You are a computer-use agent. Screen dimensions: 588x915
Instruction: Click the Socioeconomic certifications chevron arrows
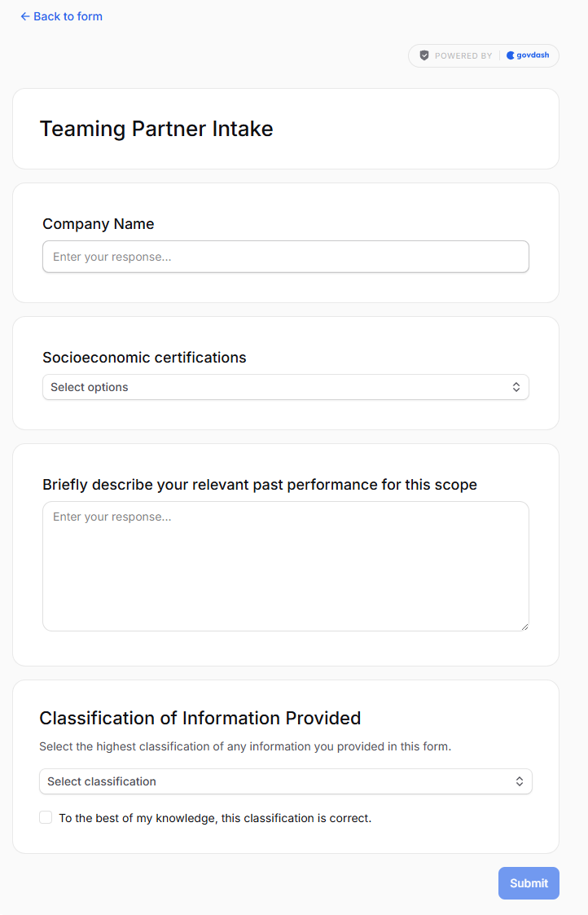(x=516, y=387)
